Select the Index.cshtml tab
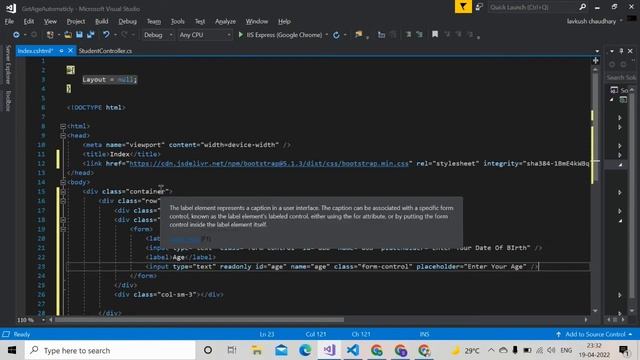This screenshot has width=640, height=360. pos(36,51)
